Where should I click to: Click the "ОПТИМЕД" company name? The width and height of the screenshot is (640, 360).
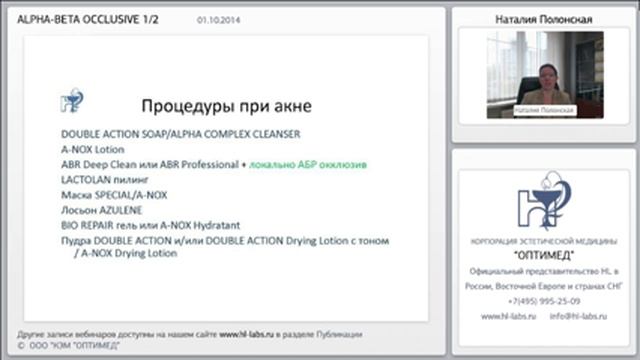544,256
